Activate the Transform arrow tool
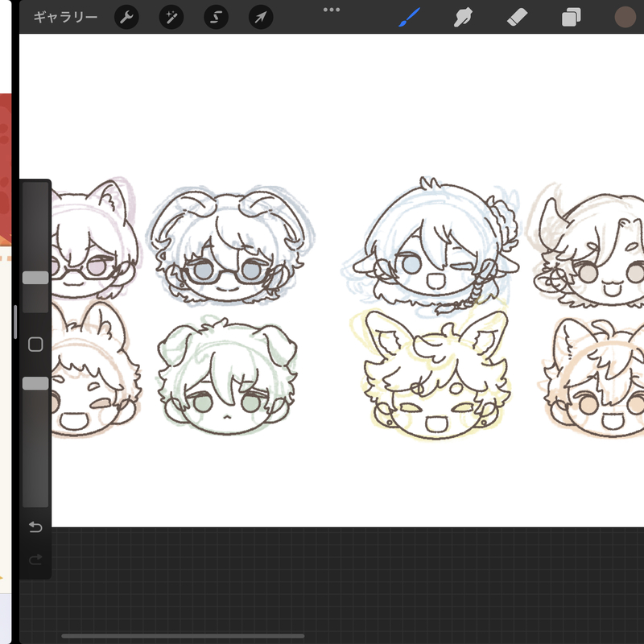The width and height of the screenshot is (644, 644). [x=261, y=17]
